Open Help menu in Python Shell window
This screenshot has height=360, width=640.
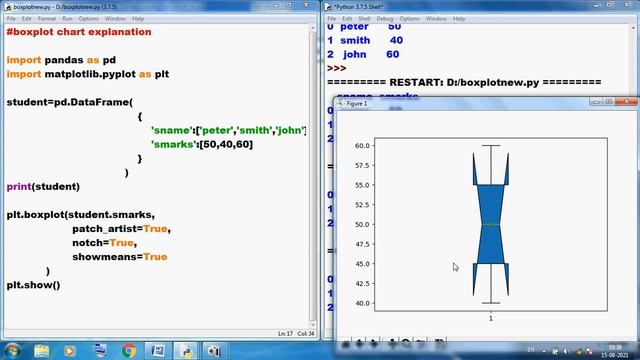point(459,19)
